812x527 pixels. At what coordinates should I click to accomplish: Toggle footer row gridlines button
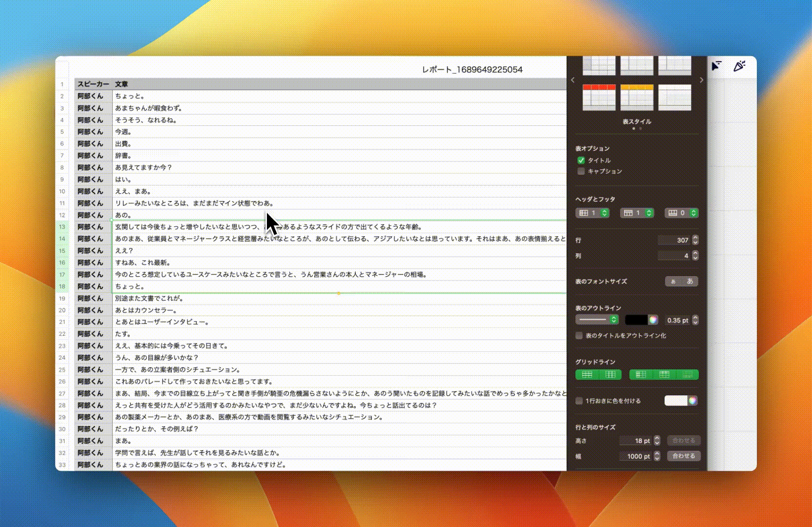(687, 375)
